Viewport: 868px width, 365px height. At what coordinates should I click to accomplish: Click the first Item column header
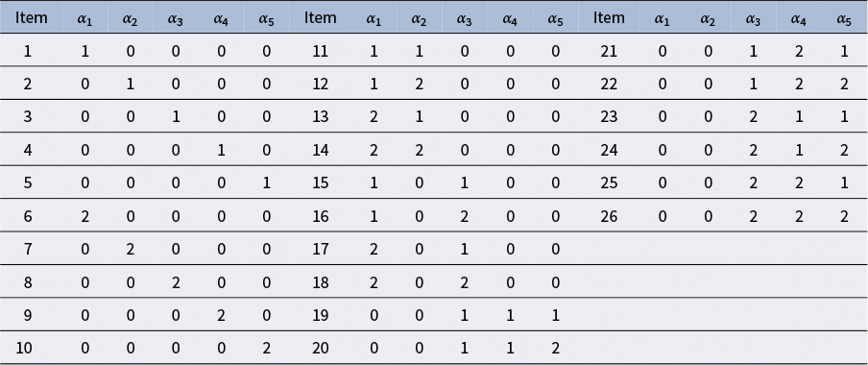pyautogui.click(x=31, y=17)
